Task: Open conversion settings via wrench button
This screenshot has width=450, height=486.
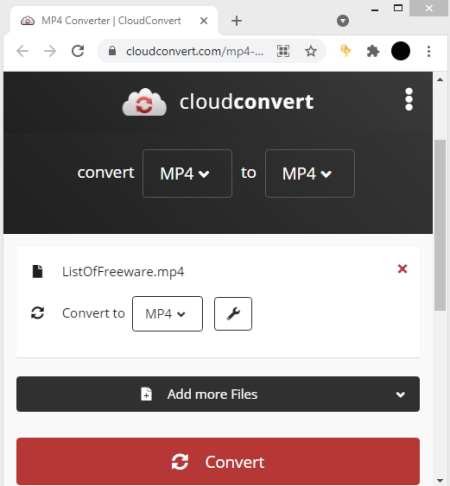Action: pyautogui.click(x=233, y=314)
